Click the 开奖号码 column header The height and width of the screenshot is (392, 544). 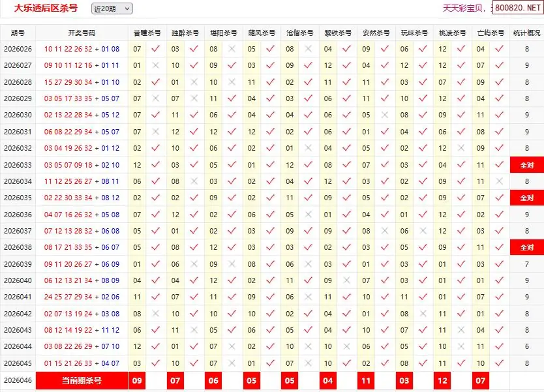82,33
